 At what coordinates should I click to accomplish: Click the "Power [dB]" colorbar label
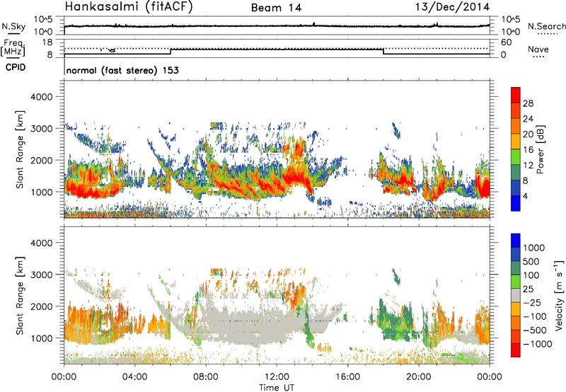coord(540,149)
